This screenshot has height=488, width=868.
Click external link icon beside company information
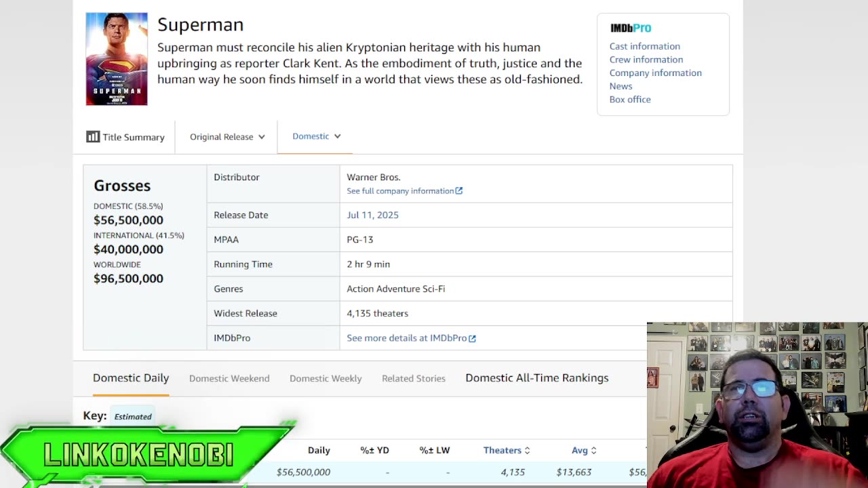[x=459, y=191]
